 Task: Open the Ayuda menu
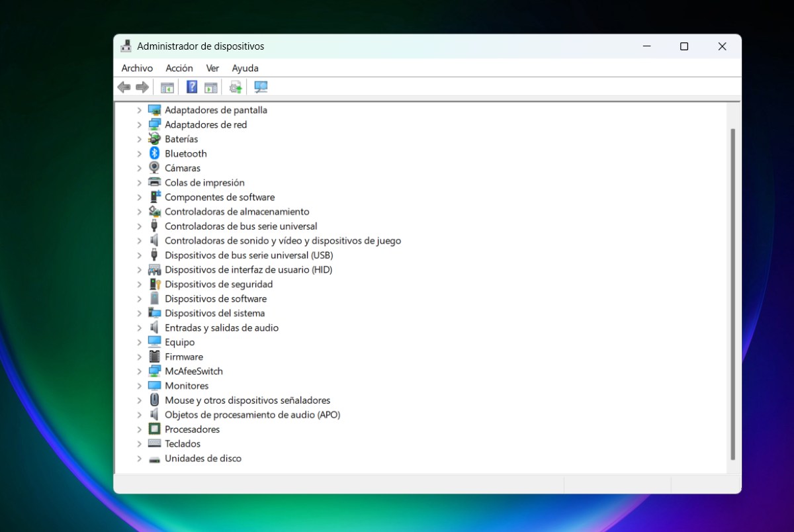tap(245, 68)
